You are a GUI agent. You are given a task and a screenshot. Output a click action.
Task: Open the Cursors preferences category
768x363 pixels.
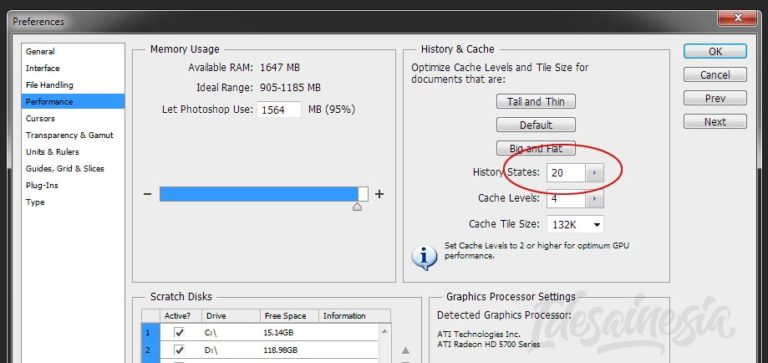coord(40,119)
